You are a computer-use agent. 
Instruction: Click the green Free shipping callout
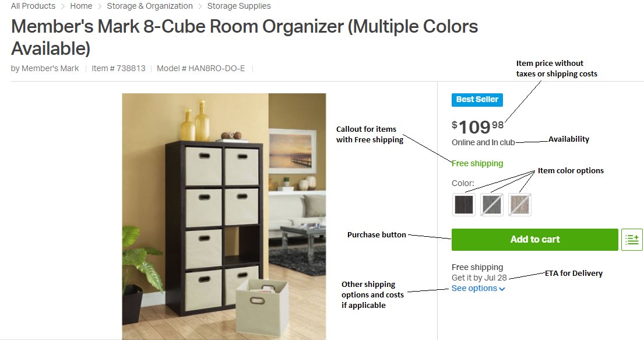[477, 163]
